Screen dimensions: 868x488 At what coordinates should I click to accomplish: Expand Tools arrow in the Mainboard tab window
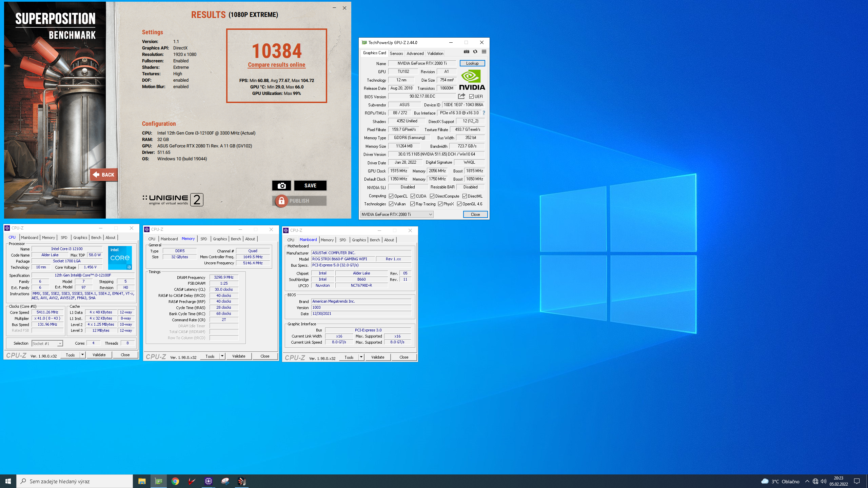(x=361, y=357)
